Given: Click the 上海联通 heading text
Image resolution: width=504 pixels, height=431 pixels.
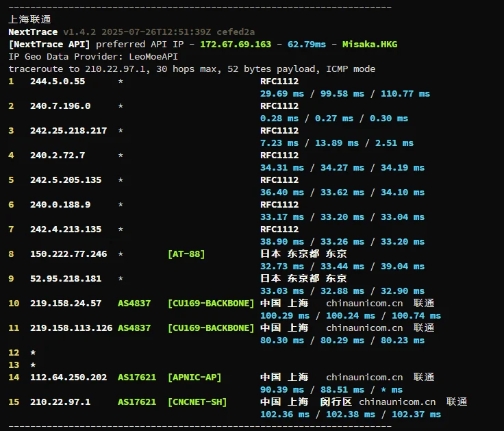Looking at the screenshot, I should (x=29, y=20).
